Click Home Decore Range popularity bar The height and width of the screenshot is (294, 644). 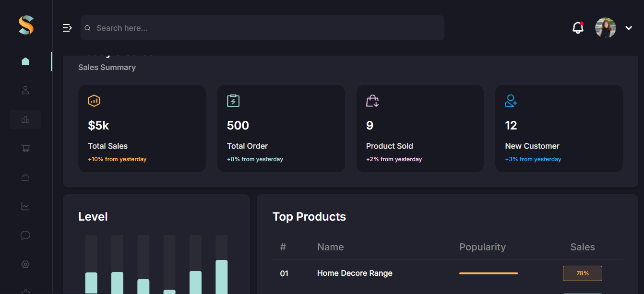489,273
